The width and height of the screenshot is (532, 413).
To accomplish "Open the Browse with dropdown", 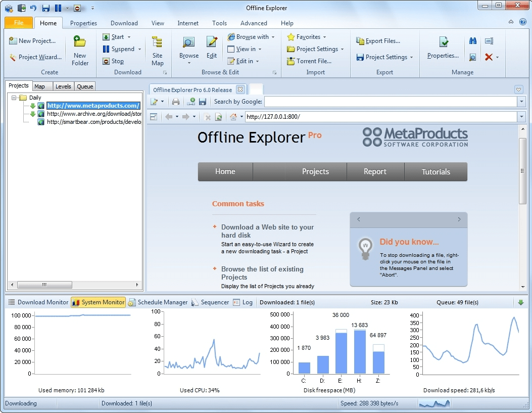I will tap(273, 37).
